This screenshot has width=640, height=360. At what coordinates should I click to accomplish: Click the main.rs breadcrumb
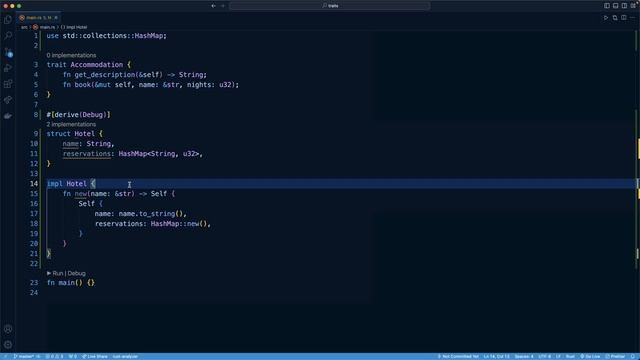[x=44, y=27]
